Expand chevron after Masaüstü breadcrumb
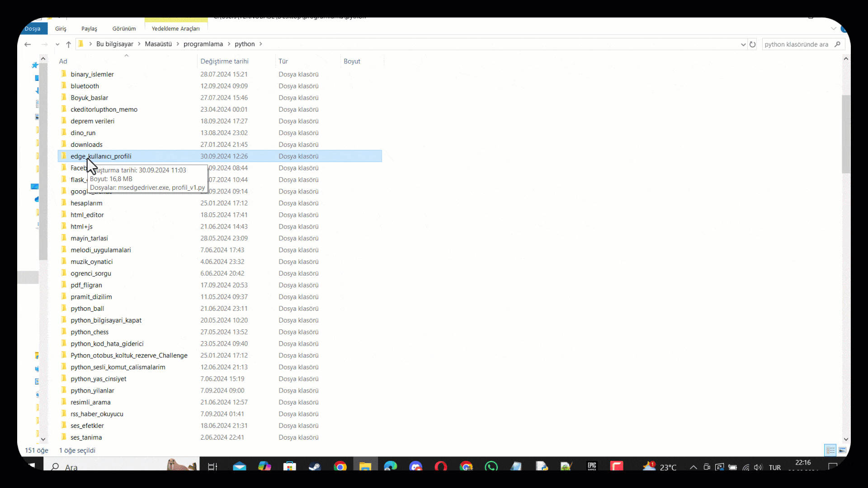Screen dimensions: 868x488 [x=178, y=44]
